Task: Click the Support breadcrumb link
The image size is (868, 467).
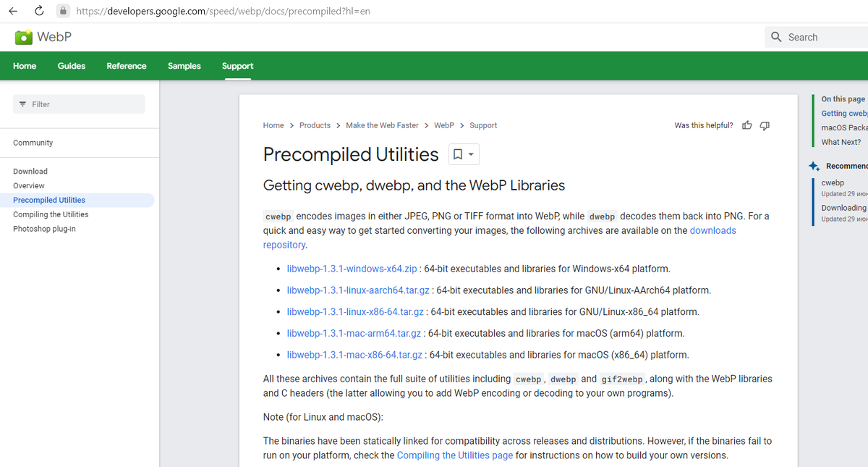Action: tap(483, 125)
